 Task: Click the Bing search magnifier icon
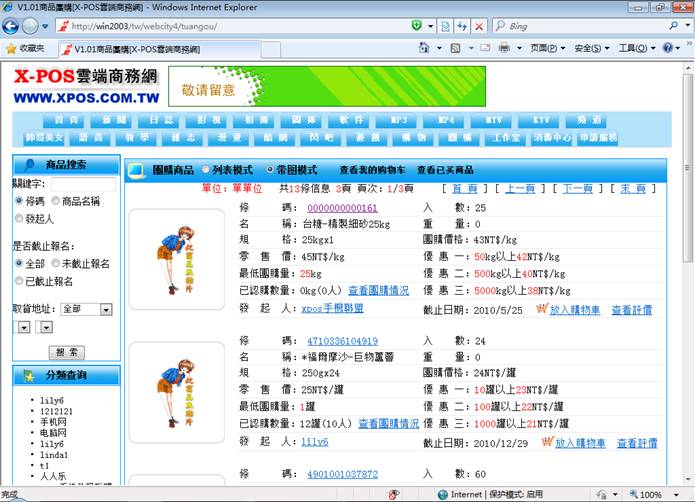[676, 25]
